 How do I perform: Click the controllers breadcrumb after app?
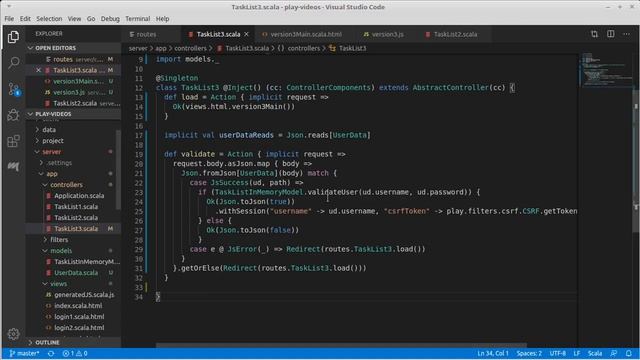pos(190,48)
